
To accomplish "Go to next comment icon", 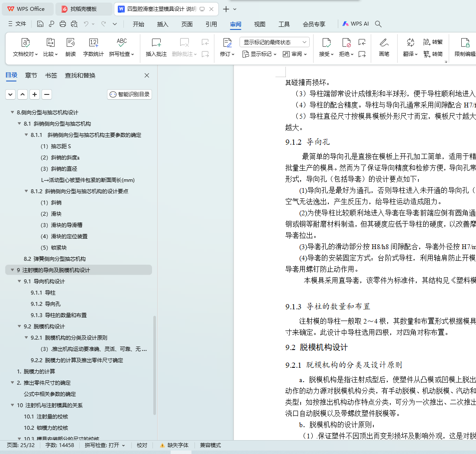I will 205,54.
